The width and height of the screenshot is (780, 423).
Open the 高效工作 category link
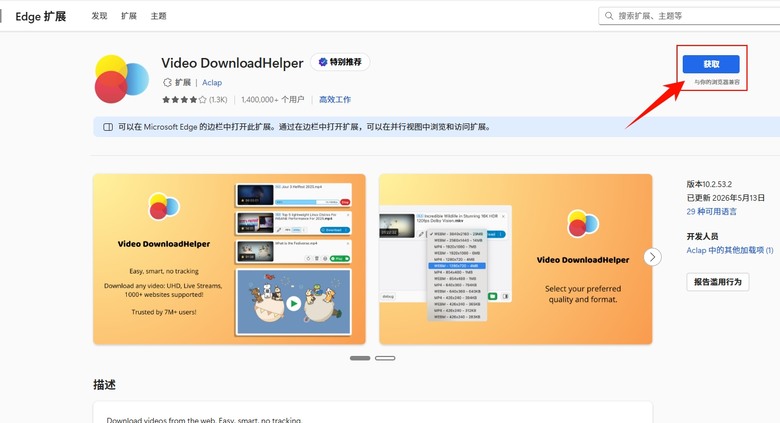(x=335, y=100)
